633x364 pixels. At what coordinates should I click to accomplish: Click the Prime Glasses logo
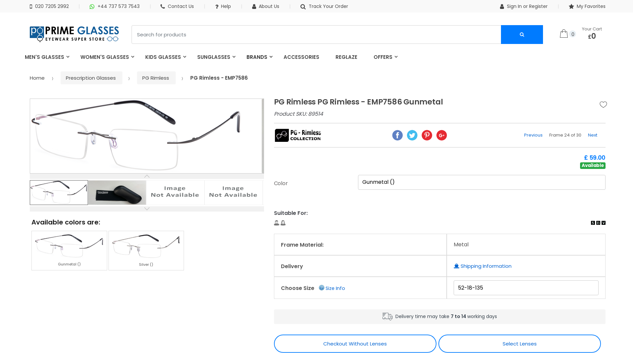pyautogui.click(x=74, y=34)
